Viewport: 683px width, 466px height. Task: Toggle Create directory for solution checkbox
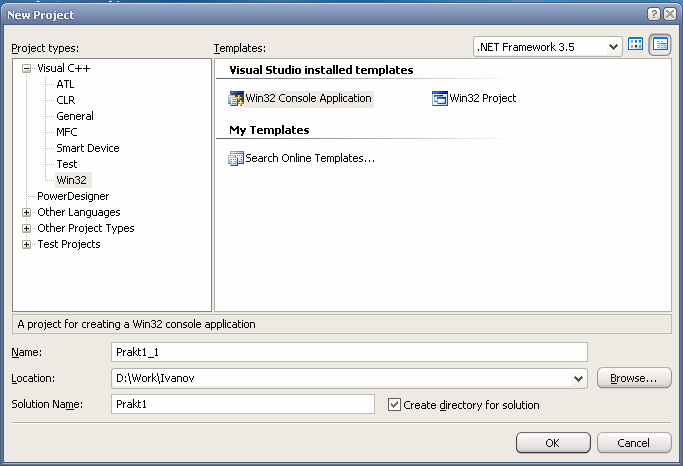point(394,405)
